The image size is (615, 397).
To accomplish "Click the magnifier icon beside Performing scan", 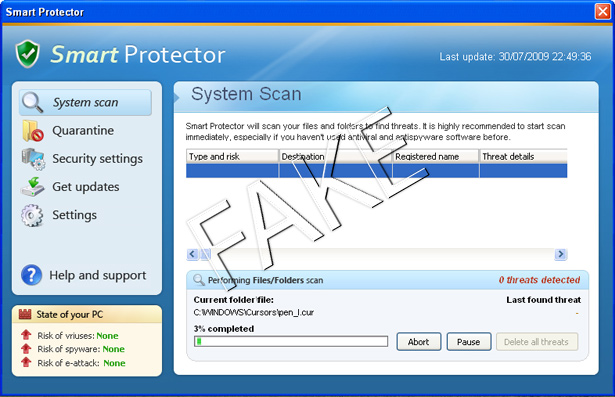I will coord(199,280).
